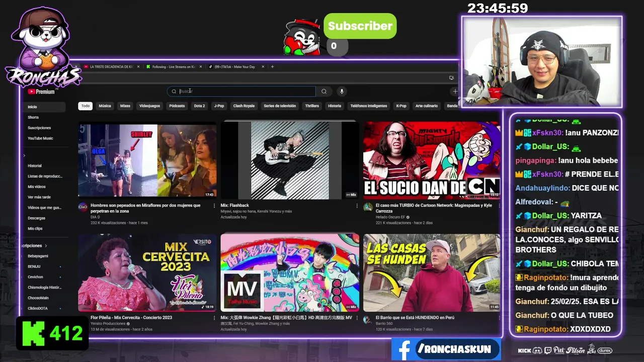644x362 pixels.
Task: Close the Kick Following browser tab
Action: (201, 66)
